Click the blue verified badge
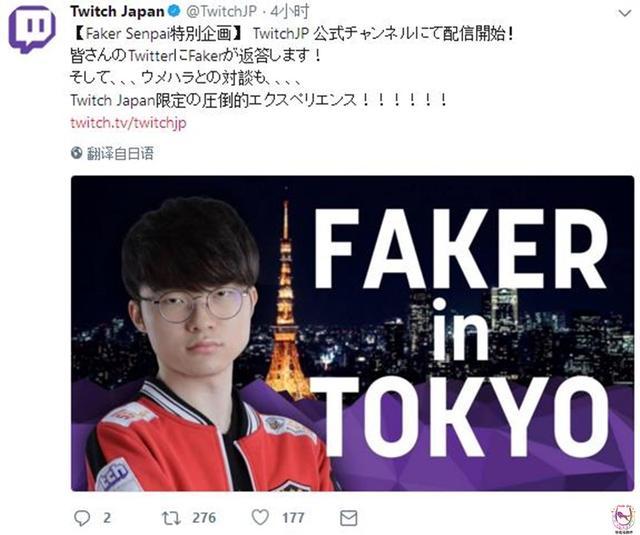 pos(174,11)
